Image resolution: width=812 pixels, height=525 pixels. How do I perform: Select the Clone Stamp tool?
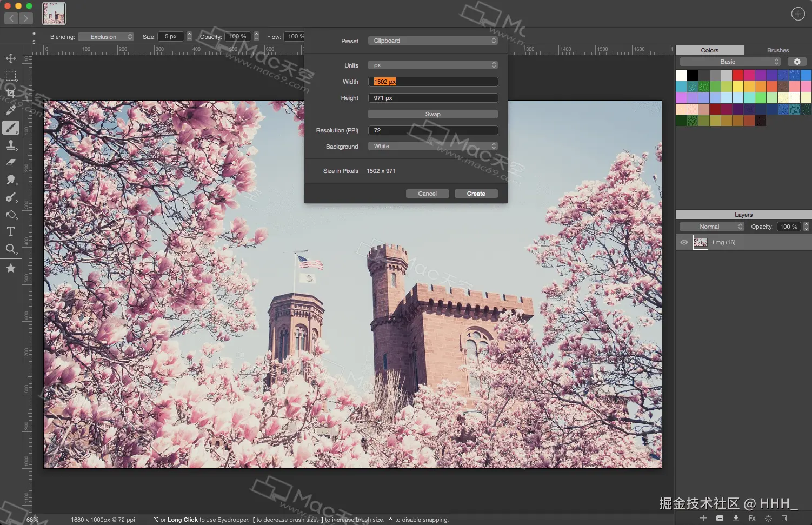(11, 145)
